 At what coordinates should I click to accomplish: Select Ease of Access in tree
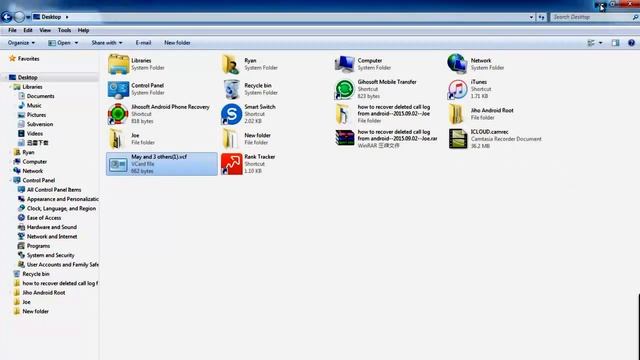coord(44,218)
